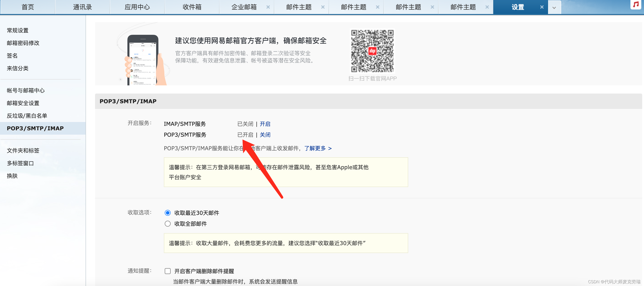
Task: Expand the tab overflow dropdown arrow
Action: click(x=554, y=7)
